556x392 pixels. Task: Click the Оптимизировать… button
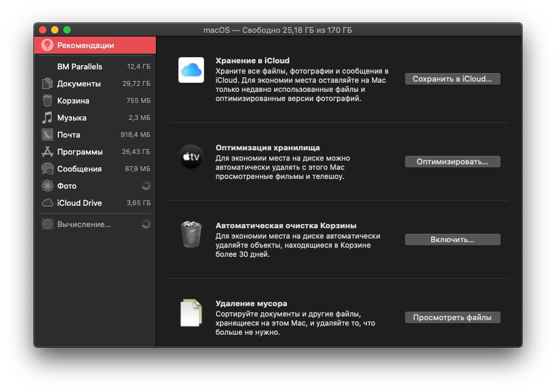click(452, 162)
